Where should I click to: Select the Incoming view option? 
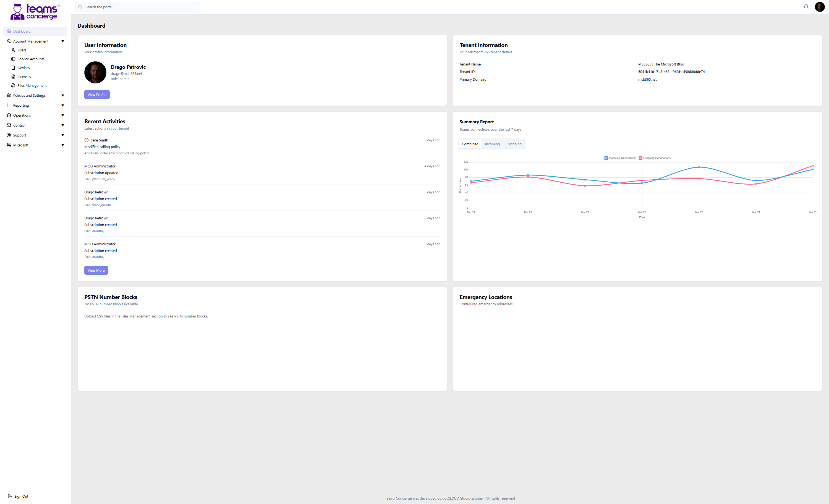492,144
